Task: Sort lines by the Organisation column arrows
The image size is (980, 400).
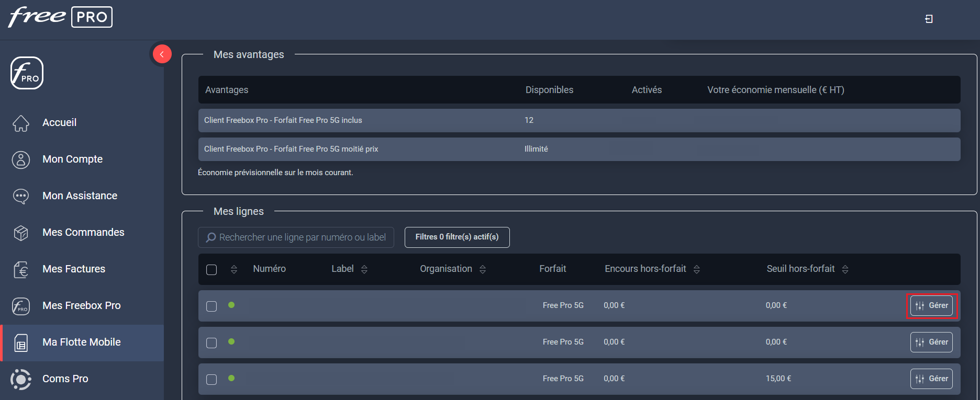Action: click(x=483, y=269)
